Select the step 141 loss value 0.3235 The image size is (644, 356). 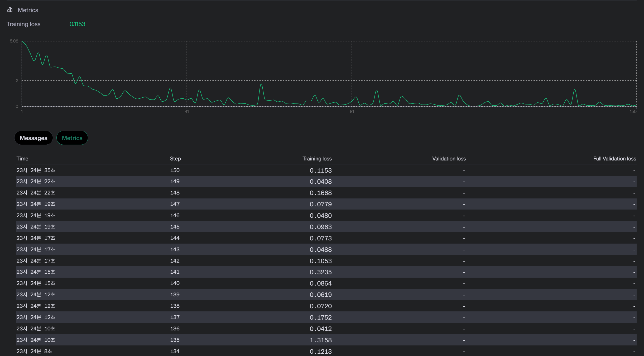(320, 272)
